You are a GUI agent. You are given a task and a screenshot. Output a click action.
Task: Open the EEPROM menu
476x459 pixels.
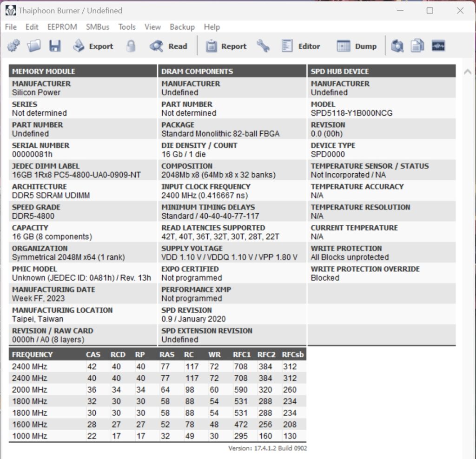(62, 27)
